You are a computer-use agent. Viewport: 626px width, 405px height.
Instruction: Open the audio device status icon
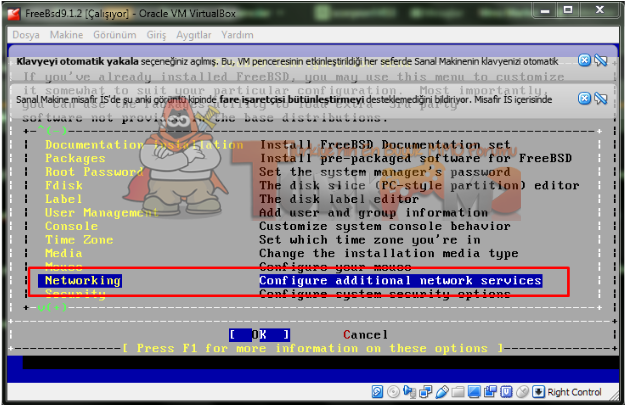pos(410,392)
